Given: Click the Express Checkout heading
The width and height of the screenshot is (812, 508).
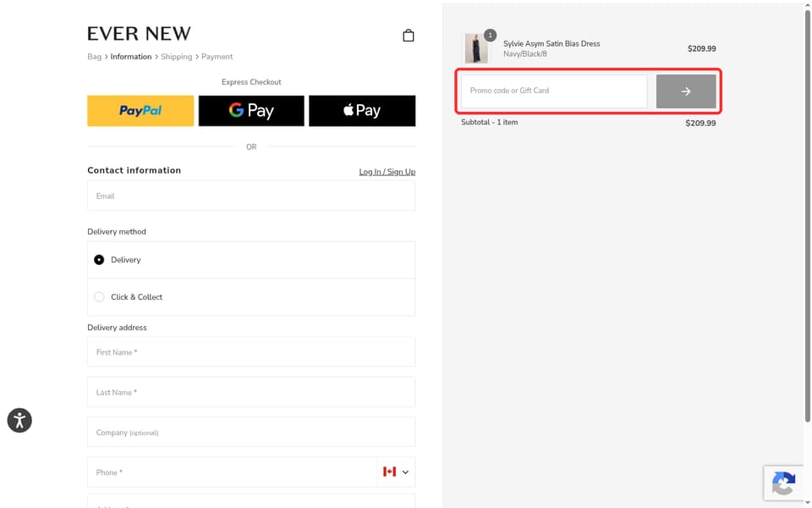Looking at the screenshot, I should click(251, 82).
